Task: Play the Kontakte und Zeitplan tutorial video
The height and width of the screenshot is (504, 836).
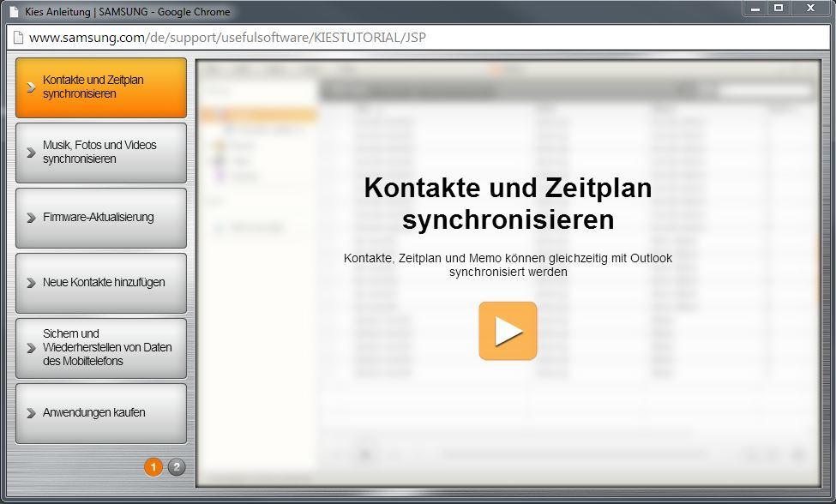Action: click(x=508, y=331)
